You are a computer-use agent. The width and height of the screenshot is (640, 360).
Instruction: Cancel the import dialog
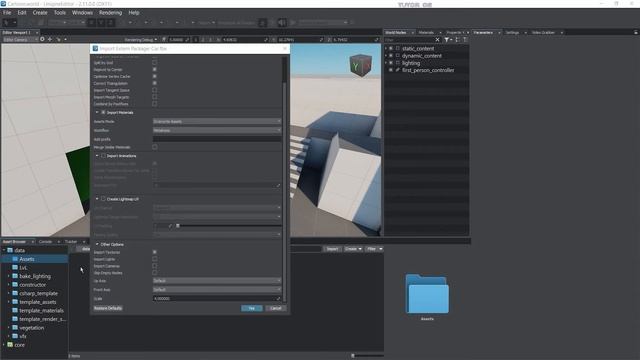coord(276,308)
